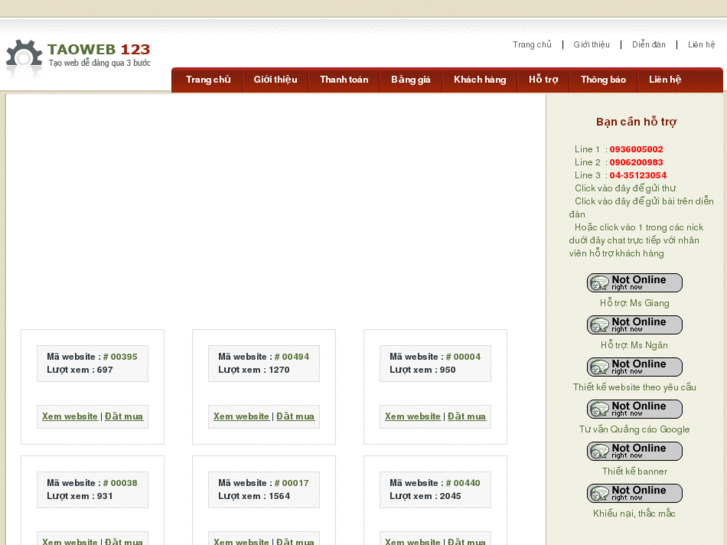Click website code # 00395
Viewport: 727px width, 545px height.
120,357
